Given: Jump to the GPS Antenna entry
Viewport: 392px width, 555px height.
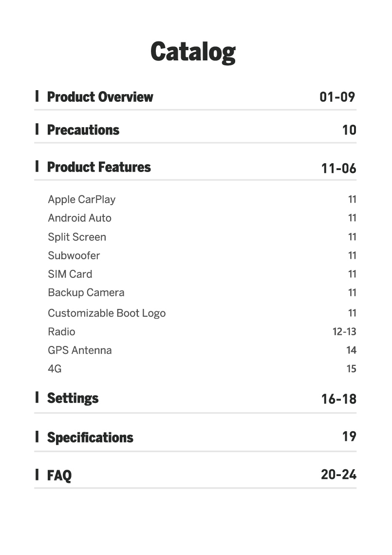Looking at the screenshot, I should coord(79,350).
